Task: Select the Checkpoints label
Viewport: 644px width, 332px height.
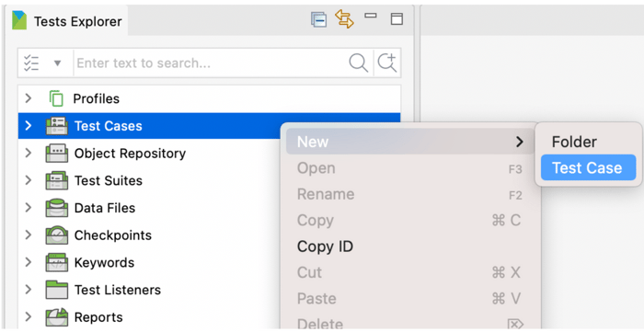Action: [x=113, y=235]
